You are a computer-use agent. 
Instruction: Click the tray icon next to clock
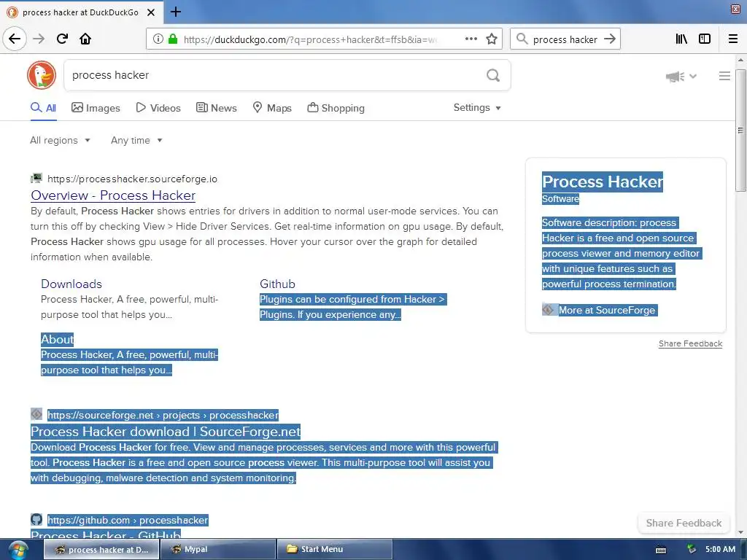[x=692, y=550]
